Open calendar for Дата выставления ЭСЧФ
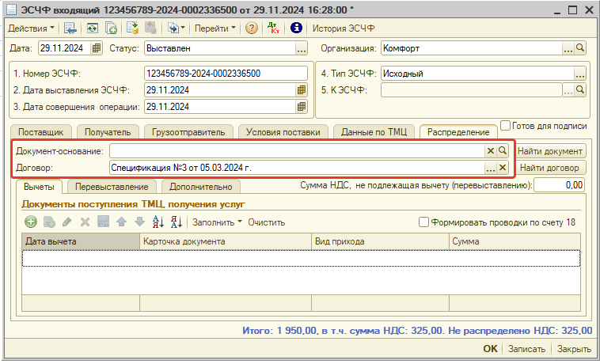The image size is (600, 364). point(302,90)
